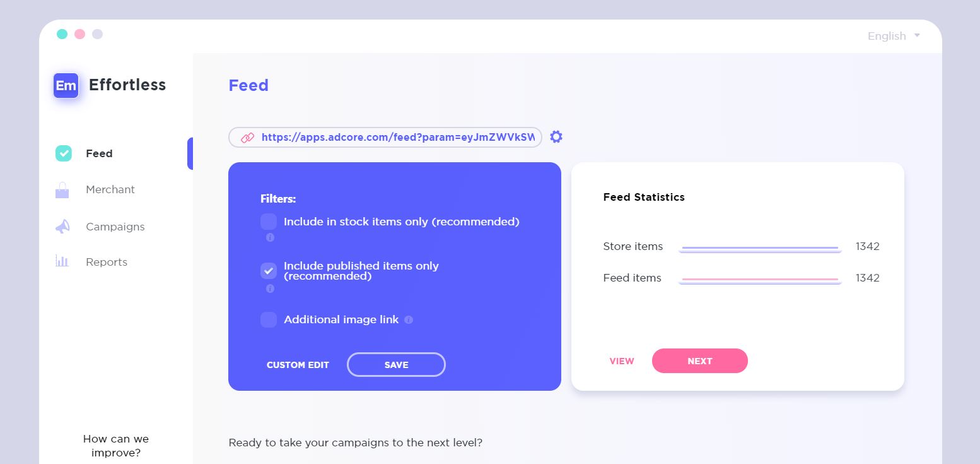Open feed settings gear icon
The height and width of the screenshot is (464, 980).
[556, 136]
